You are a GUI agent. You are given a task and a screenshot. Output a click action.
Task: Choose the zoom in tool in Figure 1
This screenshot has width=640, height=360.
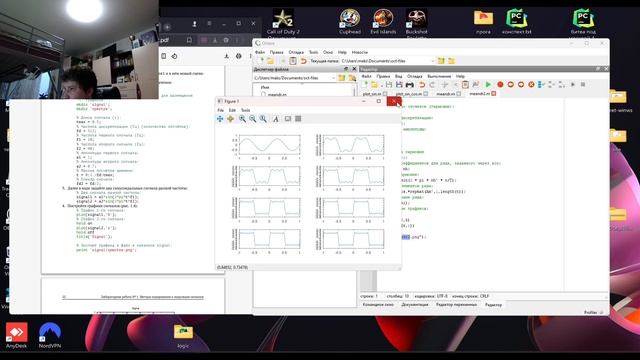[242, 119]
